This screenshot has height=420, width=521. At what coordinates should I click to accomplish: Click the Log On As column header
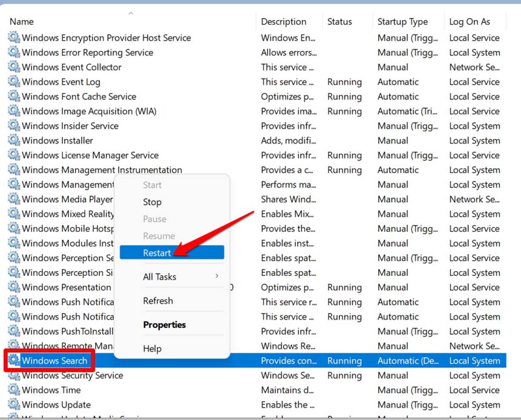click(x=470, y=22)
